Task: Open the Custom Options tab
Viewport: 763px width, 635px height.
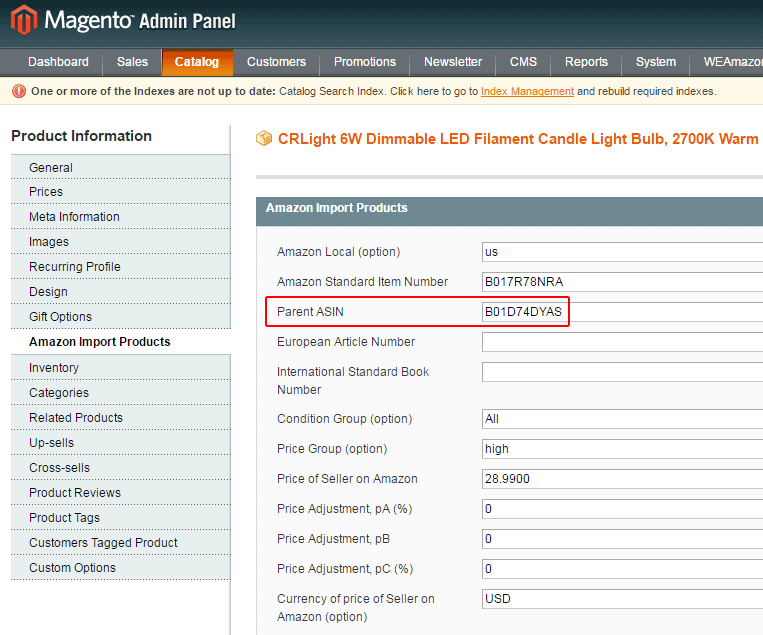Action: point(121,567)
